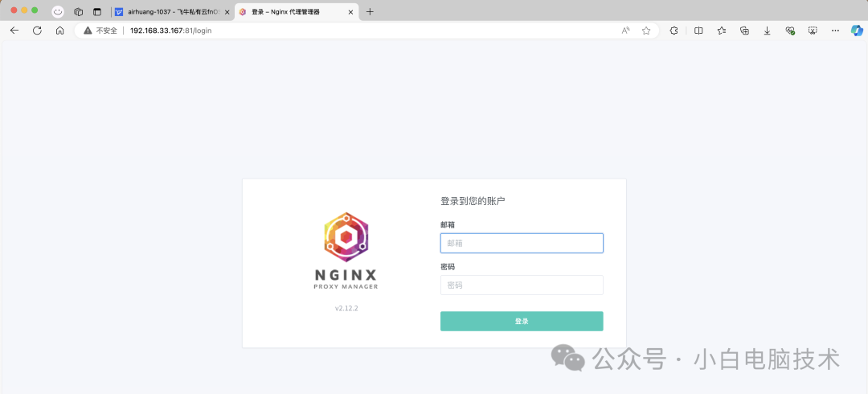Click the green 登录 button

tap(522, 322)
